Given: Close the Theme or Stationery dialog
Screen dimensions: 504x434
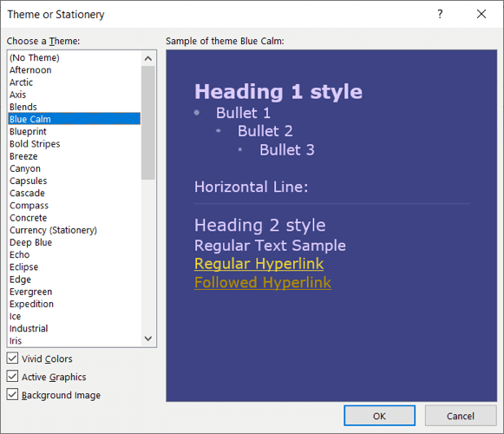Looking at the screenshot, I should coord(481,14).
